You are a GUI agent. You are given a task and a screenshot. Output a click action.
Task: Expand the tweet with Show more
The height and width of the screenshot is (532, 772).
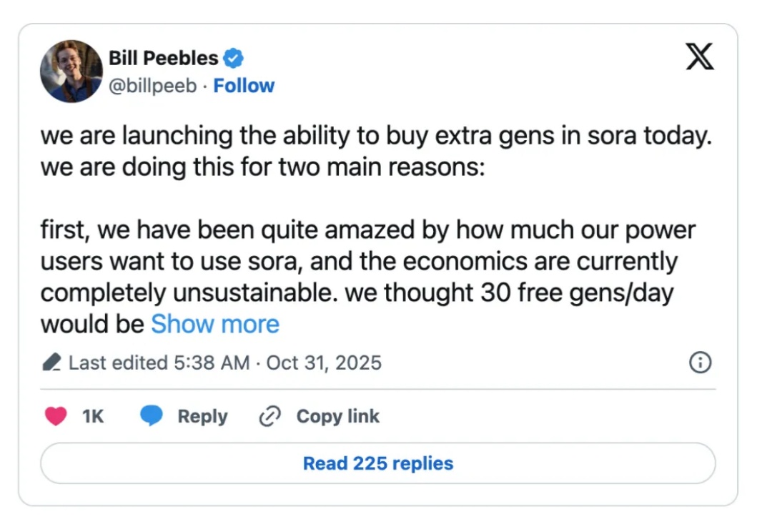point(214,324)
